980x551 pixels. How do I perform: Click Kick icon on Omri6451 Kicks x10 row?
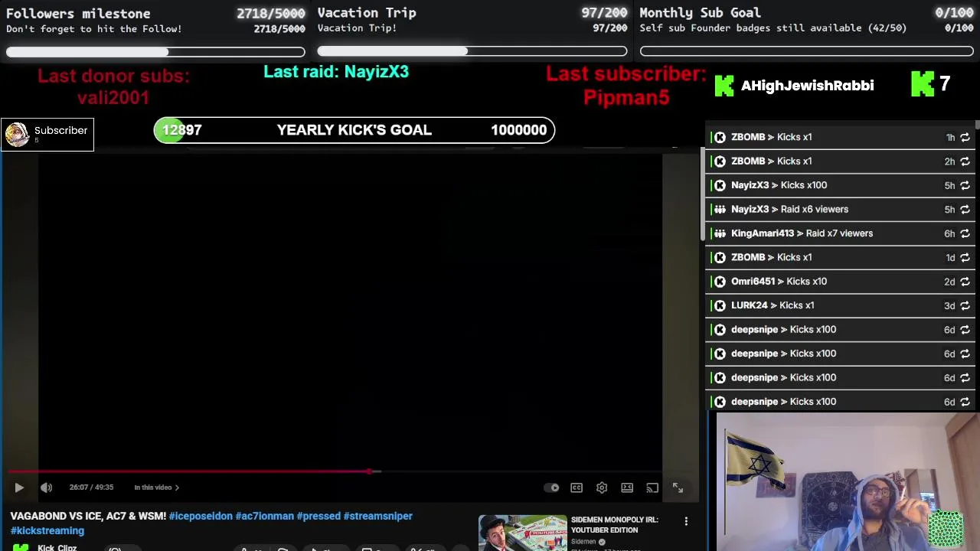(720, 282)
